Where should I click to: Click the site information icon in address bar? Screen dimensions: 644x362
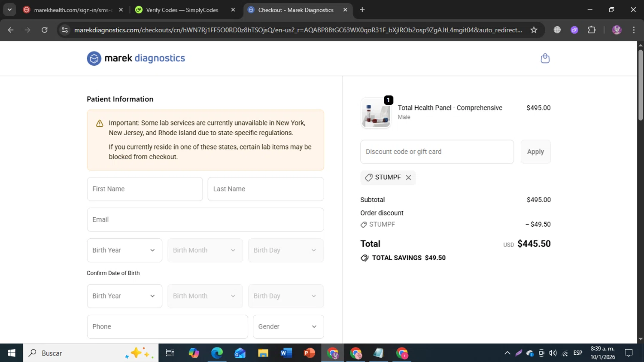65,30
